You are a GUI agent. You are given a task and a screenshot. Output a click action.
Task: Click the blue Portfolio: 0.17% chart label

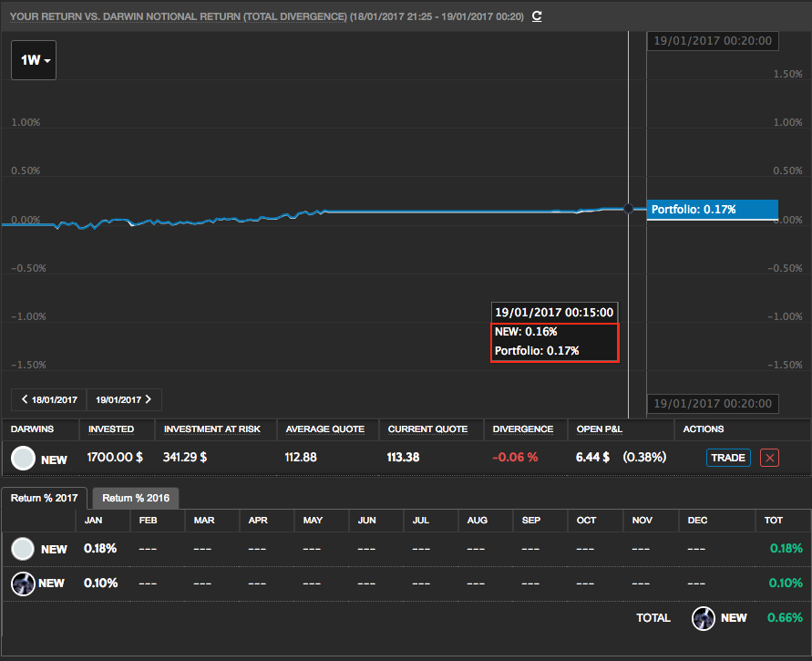(x=711, y=210)
